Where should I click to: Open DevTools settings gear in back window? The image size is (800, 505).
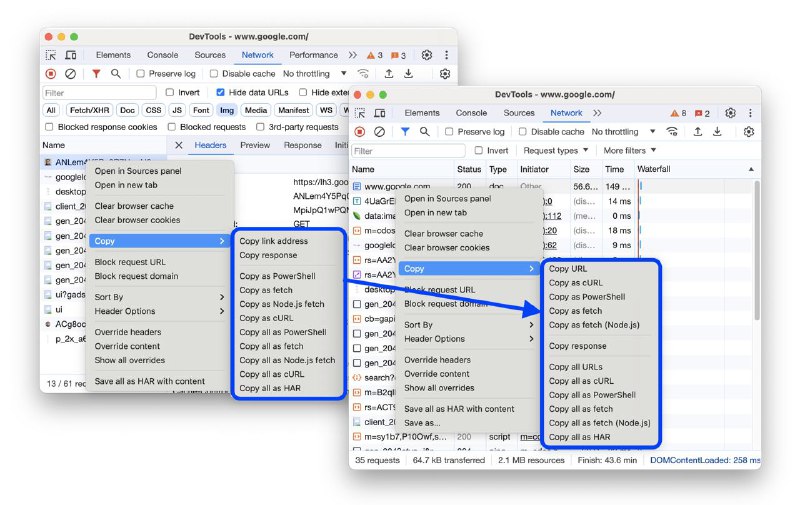[427, 55]
